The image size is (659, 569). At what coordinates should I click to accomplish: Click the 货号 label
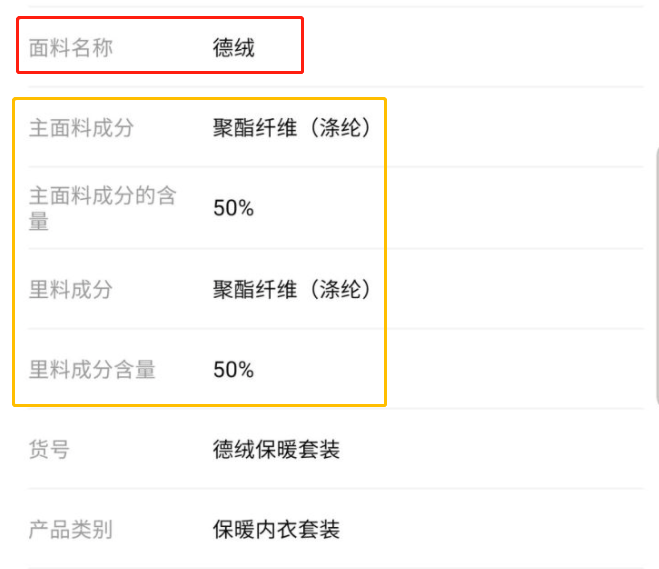coord(49,450)
